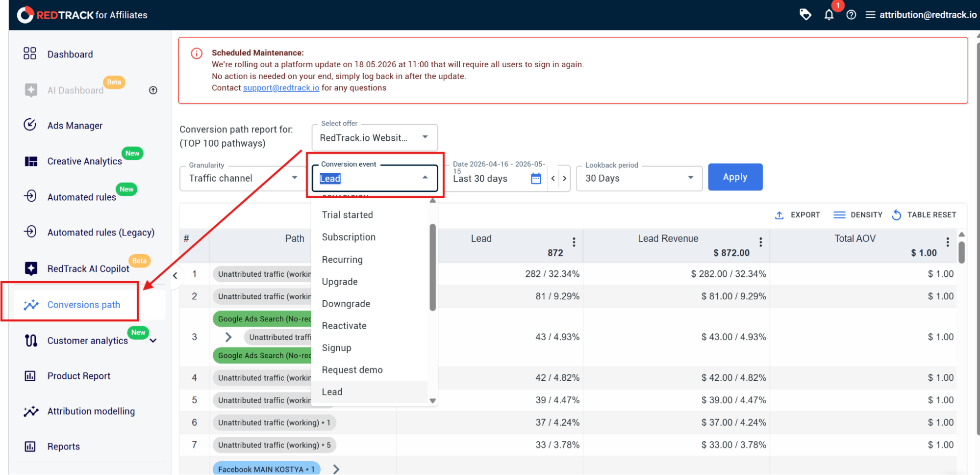Collapse the left sidebar arrow

[175, 276]
